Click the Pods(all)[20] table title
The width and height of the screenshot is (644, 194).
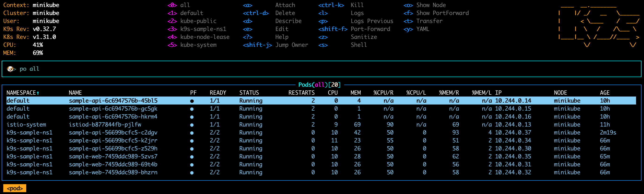coord(319,85)
